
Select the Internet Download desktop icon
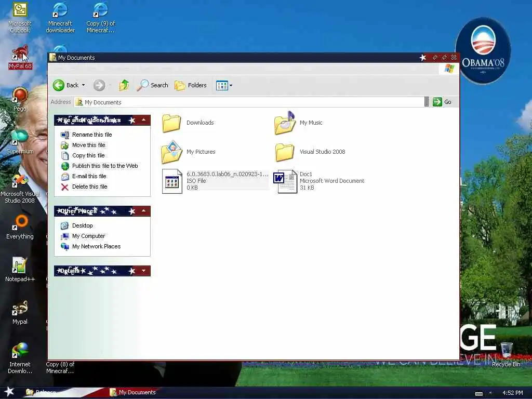pos(20,358)
